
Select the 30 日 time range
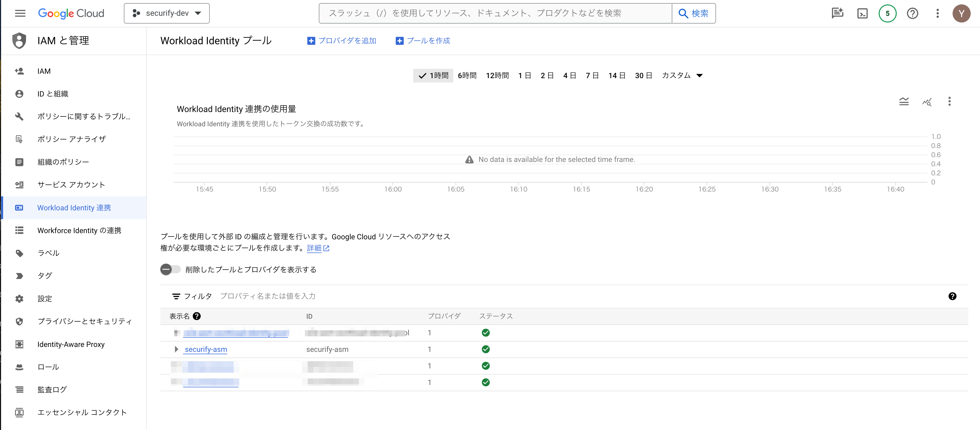pos(644,76)
